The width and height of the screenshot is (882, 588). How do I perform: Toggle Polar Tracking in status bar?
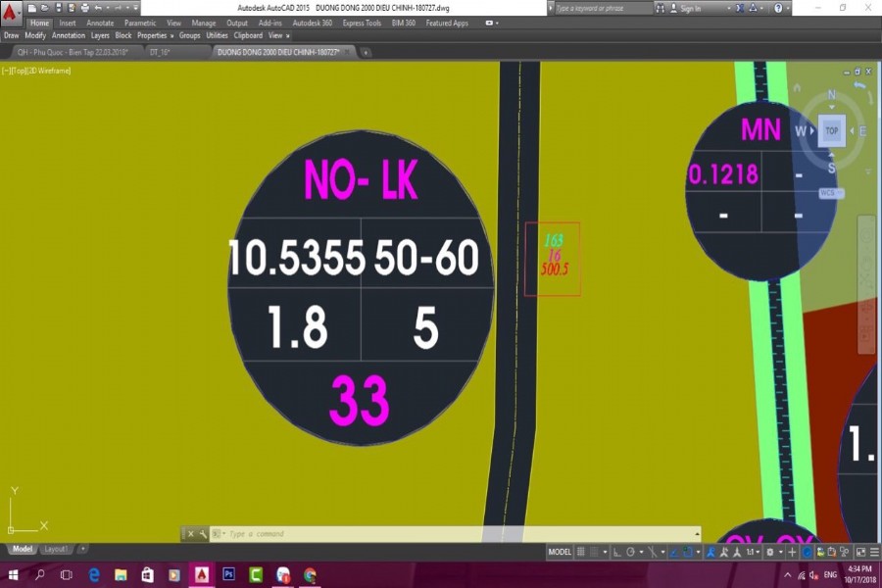coord(628,552)
